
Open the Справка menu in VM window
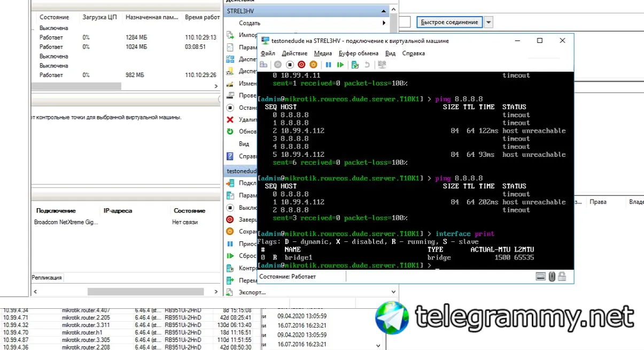click(413, 54)
